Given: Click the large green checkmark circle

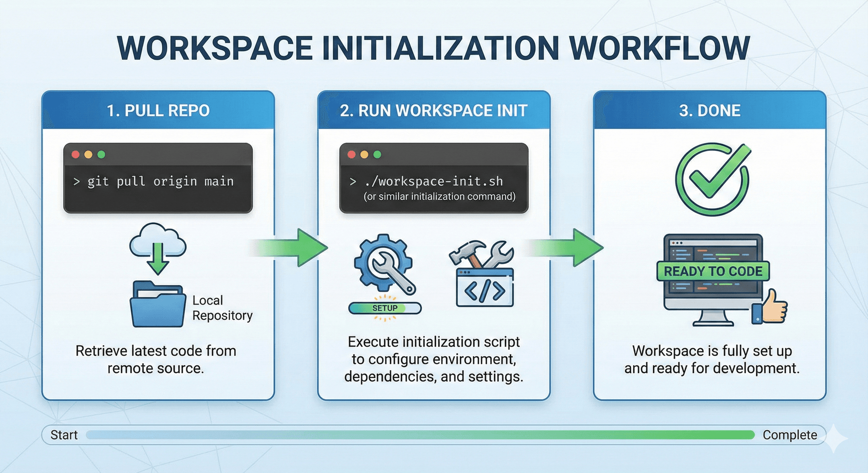Looking at the screenshot, I should pos(712,179).
